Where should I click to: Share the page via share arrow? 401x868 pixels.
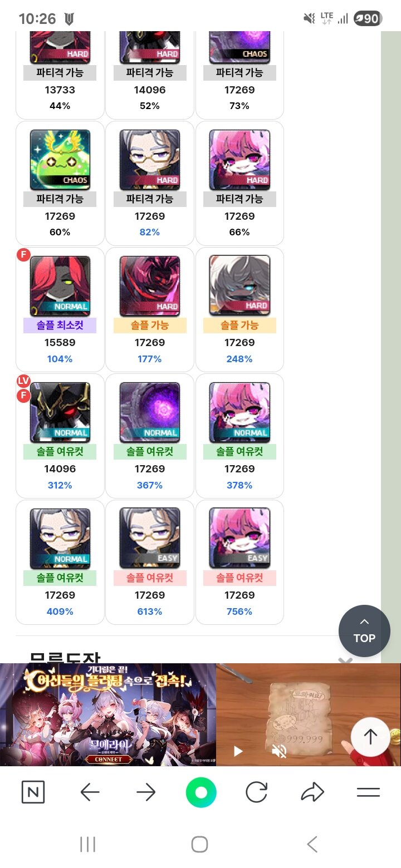pos(312,792)
